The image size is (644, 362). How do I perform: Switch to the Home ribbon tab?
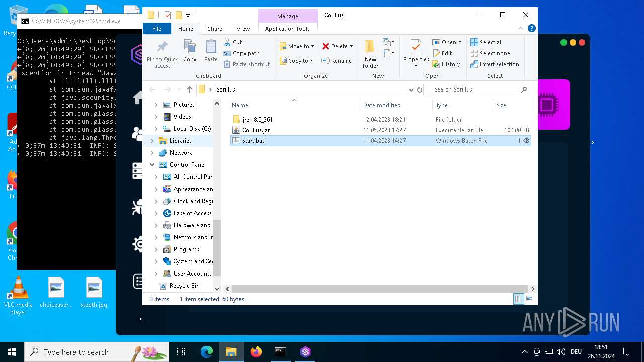pyautogui.click(x=185, y=29)
